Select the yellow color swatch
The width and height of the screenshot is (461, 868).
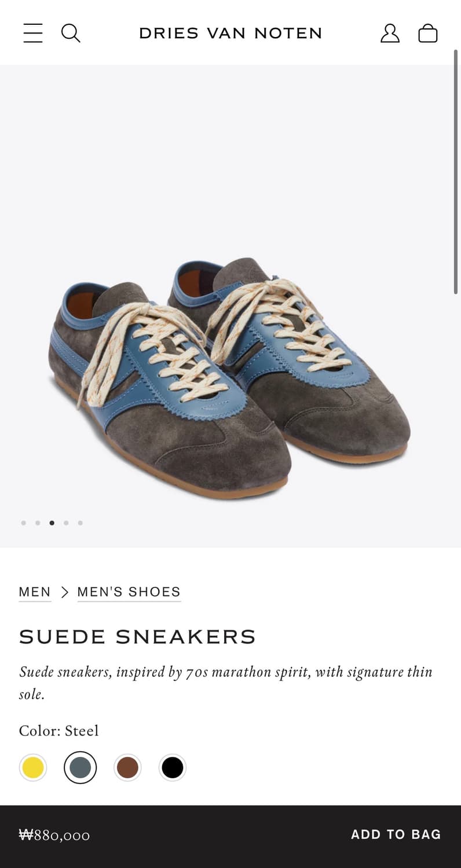33,767
